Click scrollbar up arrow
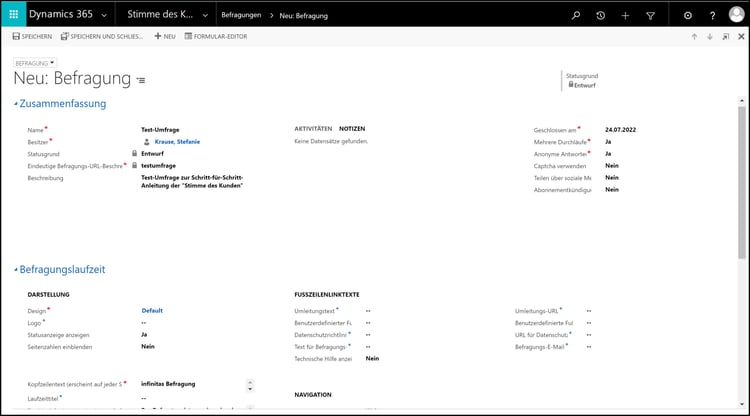This screenshot has height=416, width=750. point(742,101)
